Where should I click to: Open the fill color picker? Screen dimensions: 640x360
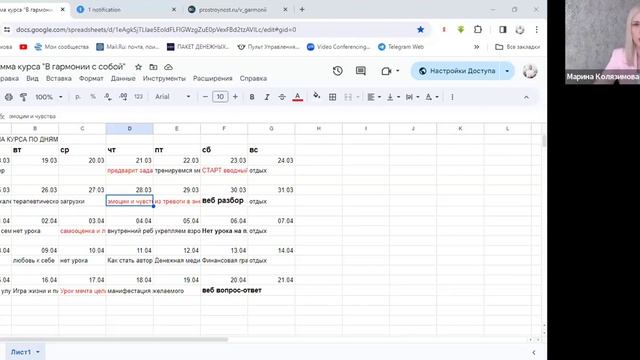316,97
